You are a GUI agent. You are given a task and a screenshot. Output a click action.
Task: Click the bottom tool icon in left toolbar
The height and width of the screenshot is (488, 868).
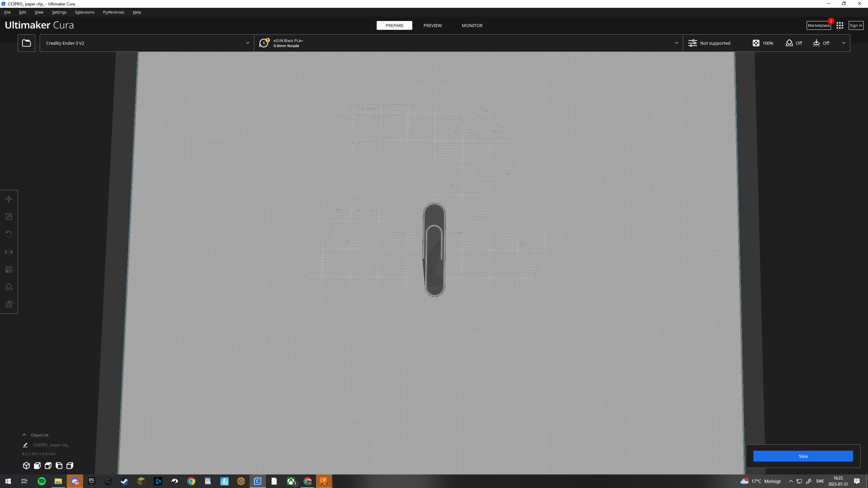tap(9, 304)
